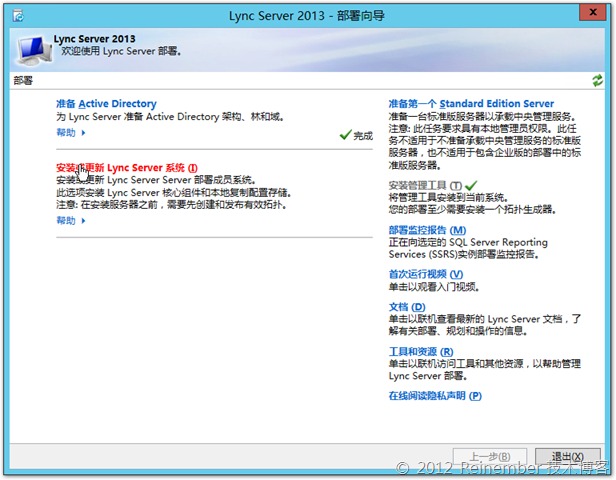This screenshot has width=616, height=480.
Task: Open the 首次运行视频 (V) link
Action: point(426,274)
